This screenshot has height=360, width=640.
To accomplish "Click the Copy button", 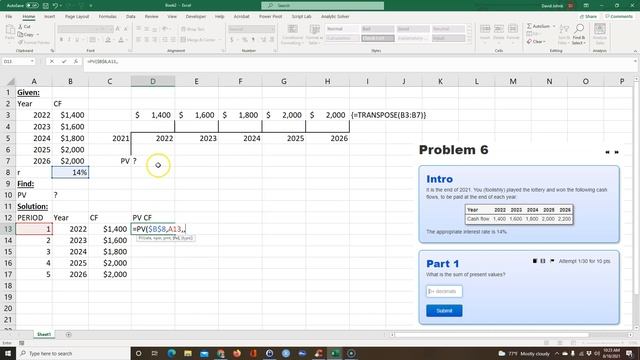I will point(26,35).
